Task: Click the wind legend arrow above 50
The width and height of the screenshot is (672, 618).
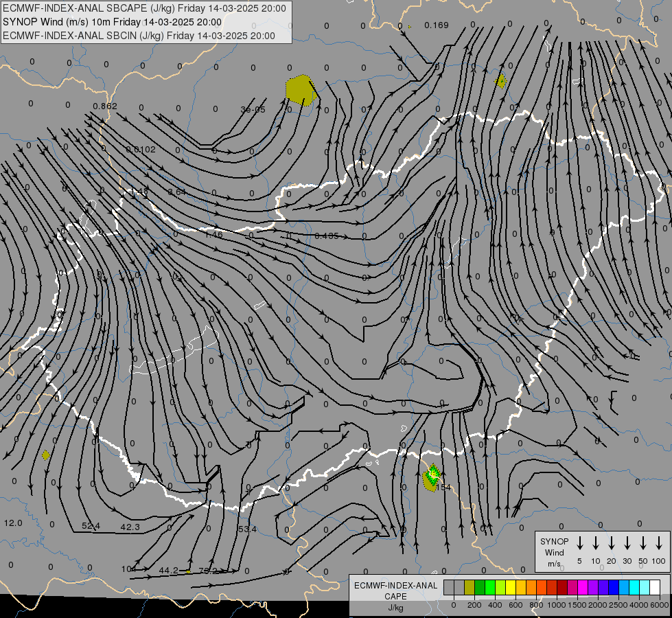Action: point(643,543)
